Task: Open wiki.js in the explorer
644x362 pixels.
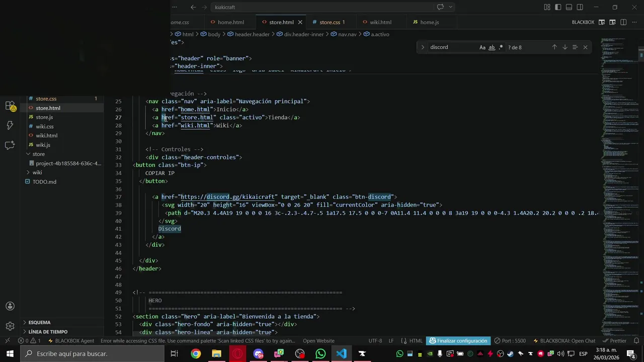Action: tap(62, 145)
